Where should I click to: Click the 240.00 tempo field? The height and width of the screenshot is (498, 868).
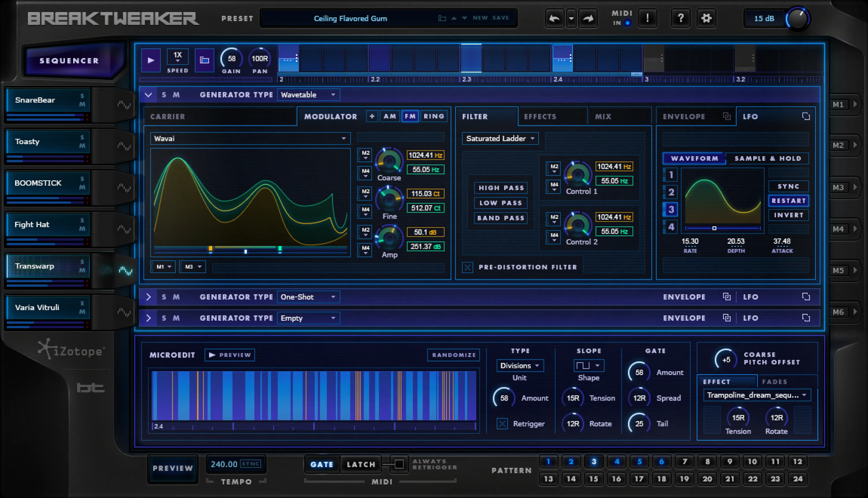point(224,464)
